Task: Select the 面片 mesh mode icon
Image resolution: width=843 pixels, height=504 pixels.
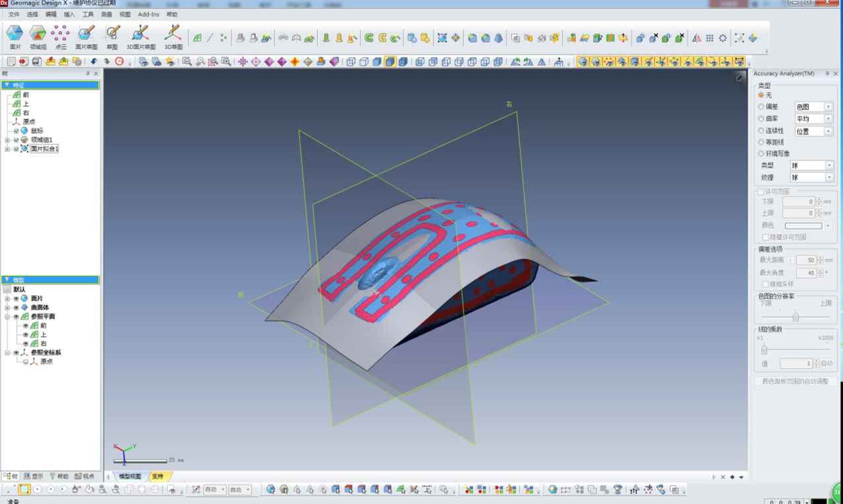Action: click(15, 36)
